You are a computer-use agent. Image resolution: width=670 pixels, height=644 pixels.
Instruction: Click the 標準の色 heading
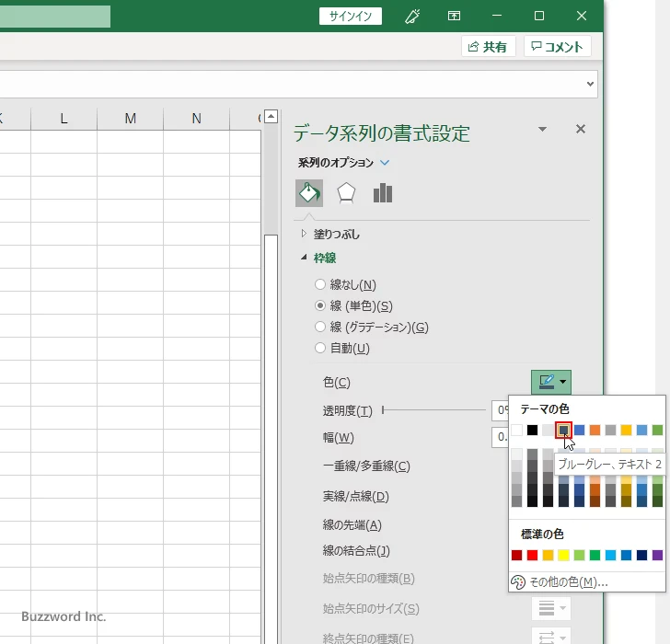click(542, 534)
